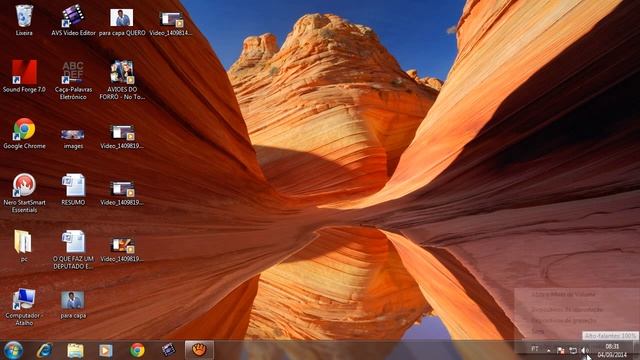Open the network tray icon
The width and height of the screenshot is (640, 360).
[573, 351]
